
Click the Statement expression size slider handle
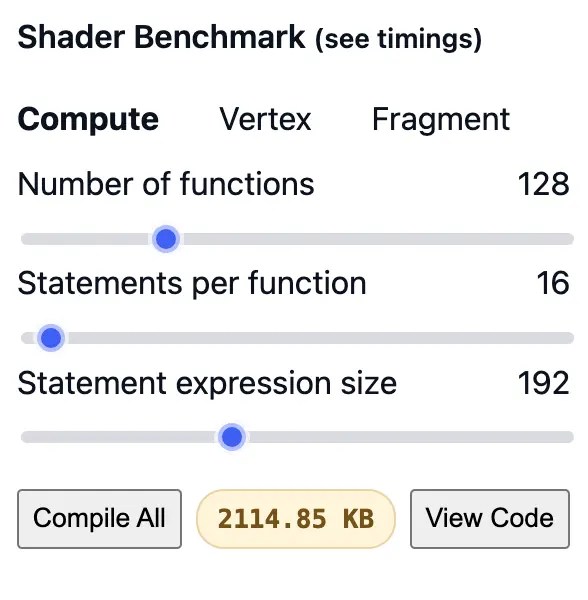pyautogui.click(x=232, y=437)
